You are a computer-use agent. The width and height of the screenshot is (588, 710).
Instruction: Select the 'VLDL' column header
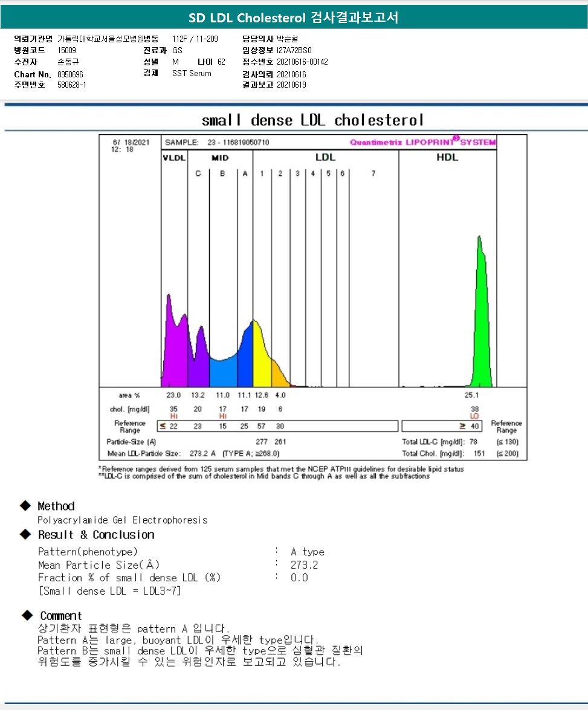[174, 158]
